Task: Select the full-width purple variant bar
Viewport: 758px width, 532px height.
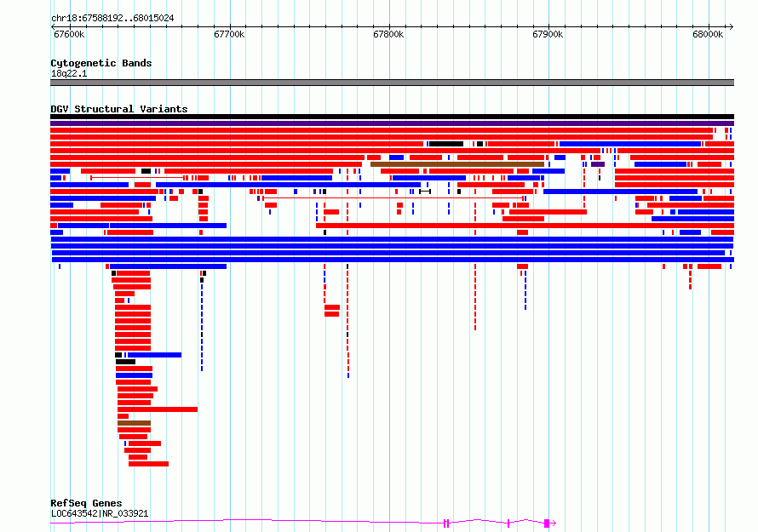Action: 392,123
